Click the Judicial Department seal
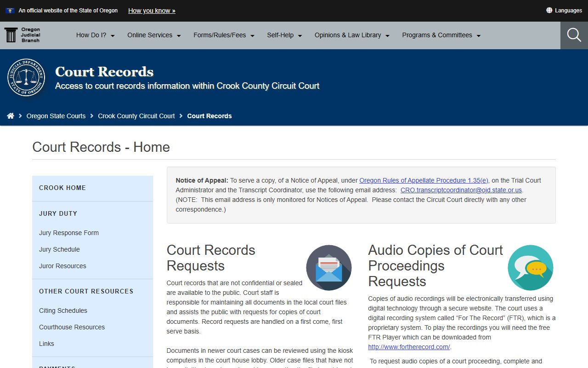This screenshot has width=588, height=368. [26, 77]
